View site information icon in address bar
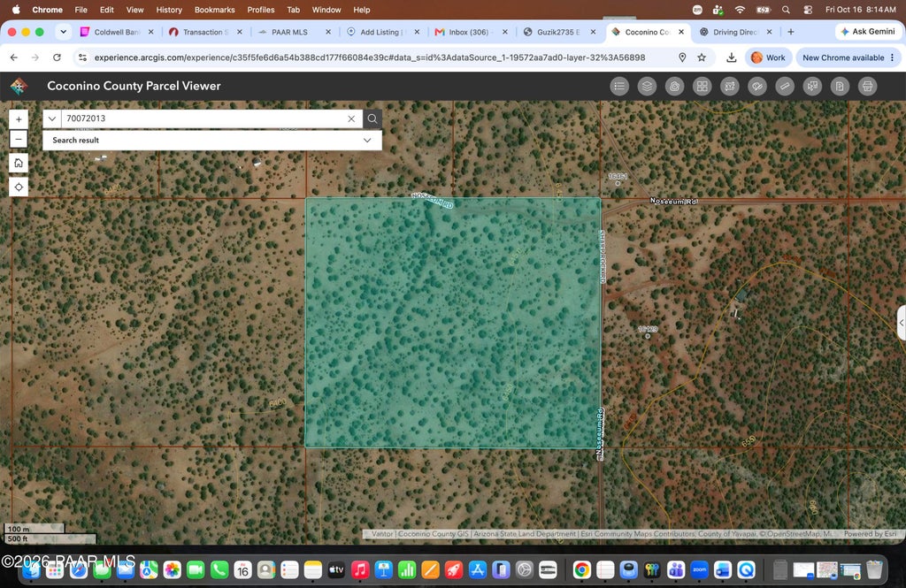Screen dimensions: 906x588 (x=82, y=57)
